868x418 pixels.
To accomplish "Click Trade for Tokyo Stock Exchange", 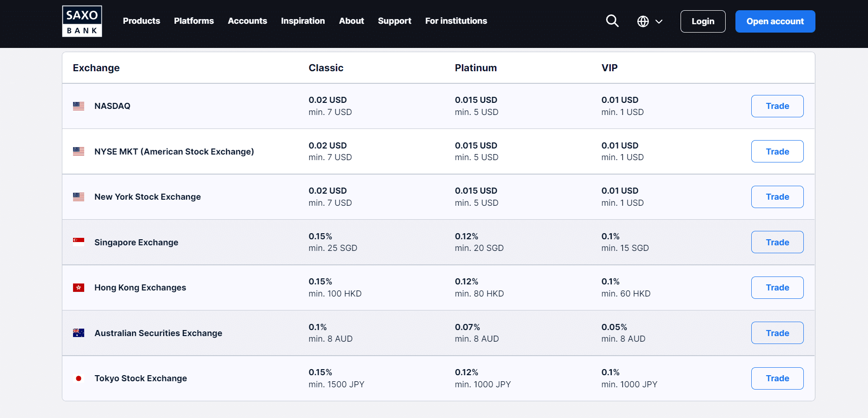I will tap(777, 378).
